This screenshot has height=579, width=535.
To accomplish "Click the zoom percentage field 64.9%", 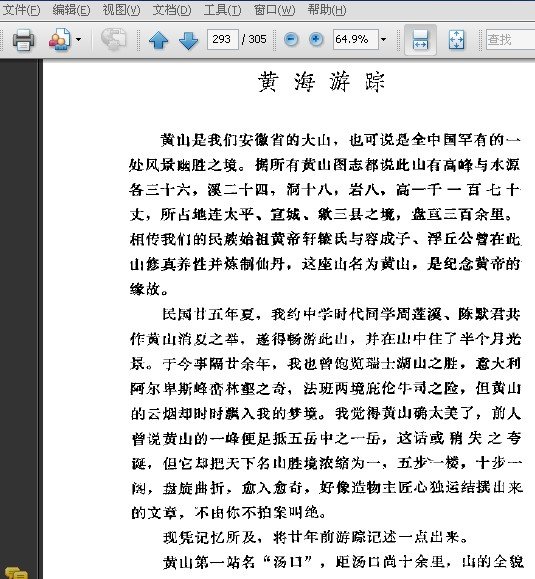I will point(356,39).
